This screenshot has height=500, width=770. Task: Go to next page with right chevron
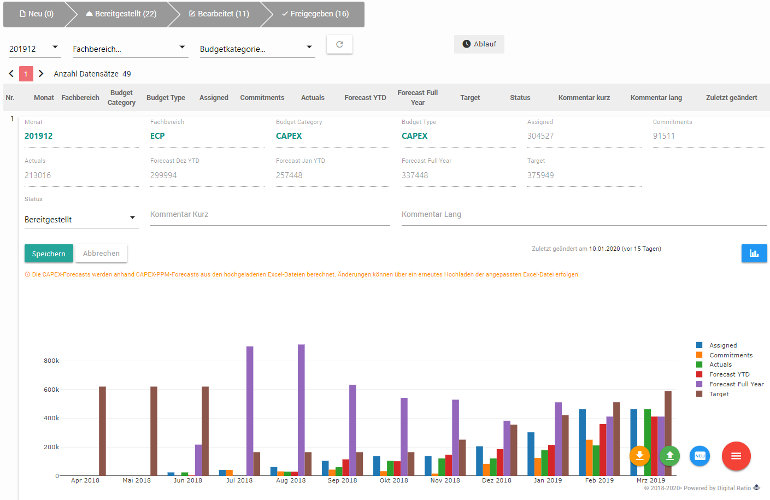[x=42, y=74]
